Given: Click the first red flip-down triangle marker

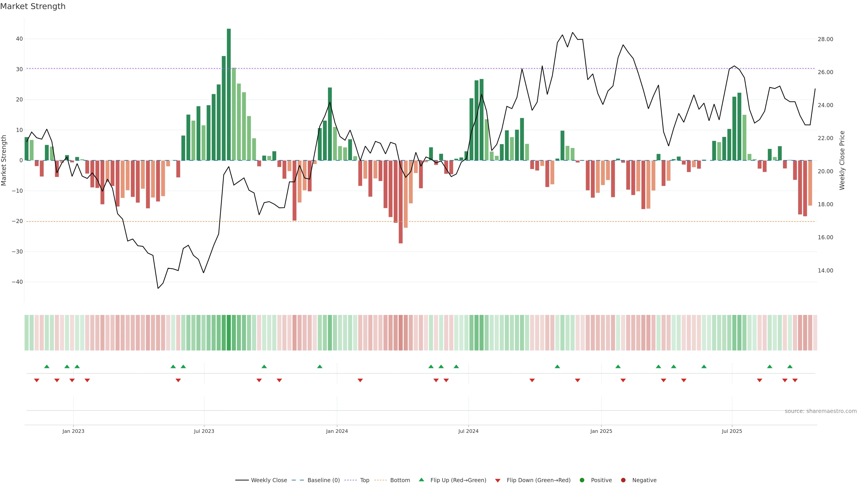Looking at the screenshot, I should pyautogui.click(x=37, y=380).
